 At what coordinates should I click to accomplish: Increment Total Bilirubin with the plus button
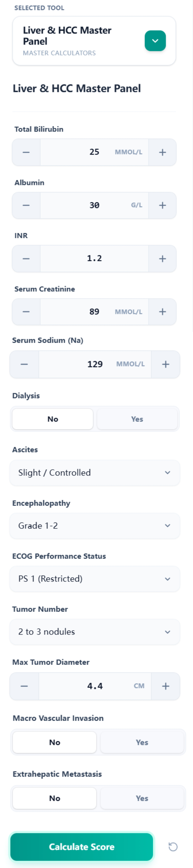coord(162,152)
